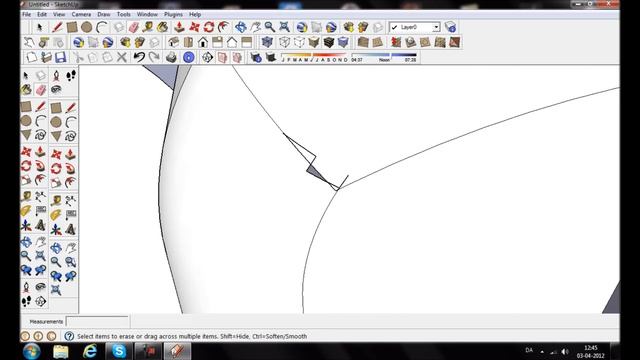Click into the Measurements input box
Screen dimensions: 640x360
[x=97, y=322]
